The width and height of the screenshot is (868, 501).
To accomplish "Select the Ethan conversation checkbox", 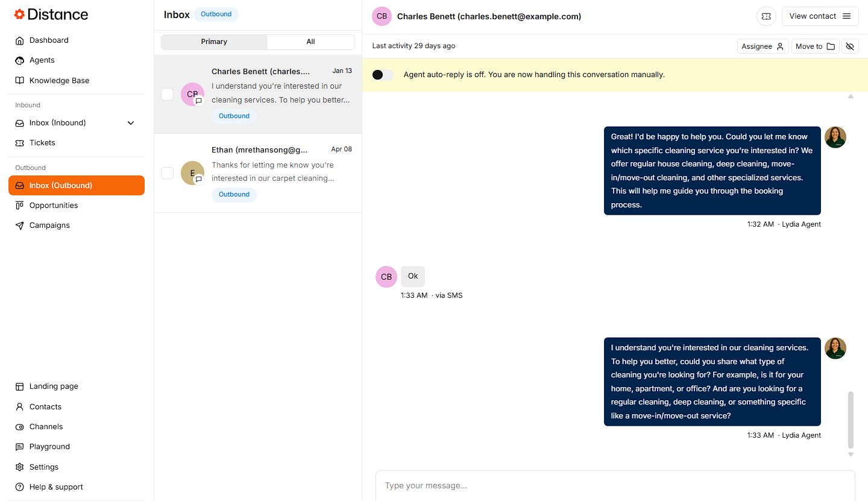I will pyautogui.click(x=168, y=173).
